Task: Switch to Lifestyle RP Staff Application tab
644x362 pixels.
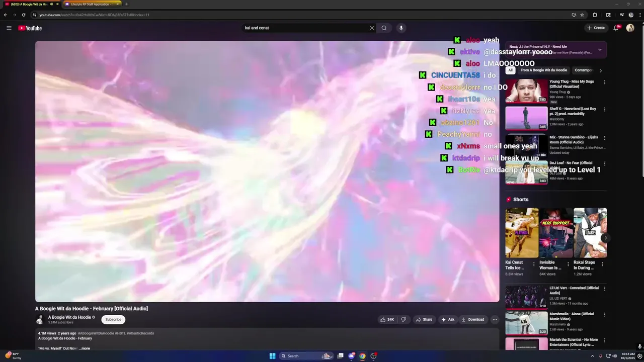Action: tap(91, 4)
